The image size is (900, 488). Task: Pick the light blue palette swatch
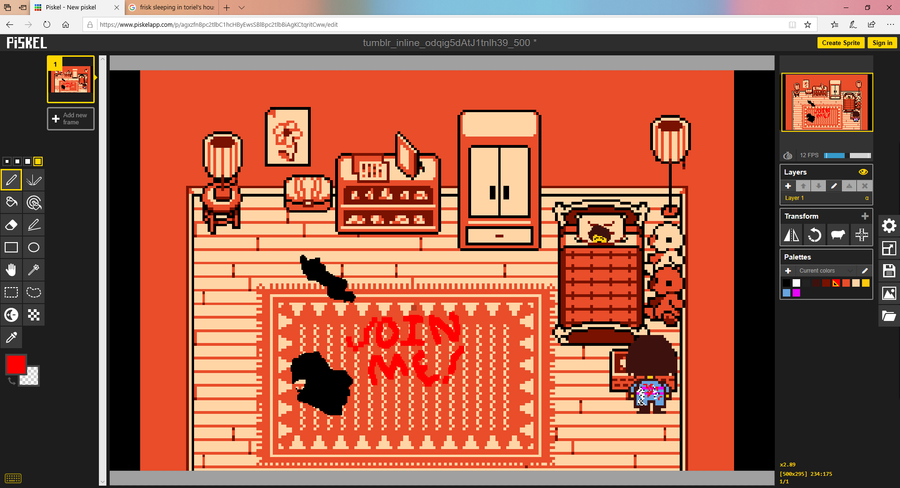(x=786, y=293)
